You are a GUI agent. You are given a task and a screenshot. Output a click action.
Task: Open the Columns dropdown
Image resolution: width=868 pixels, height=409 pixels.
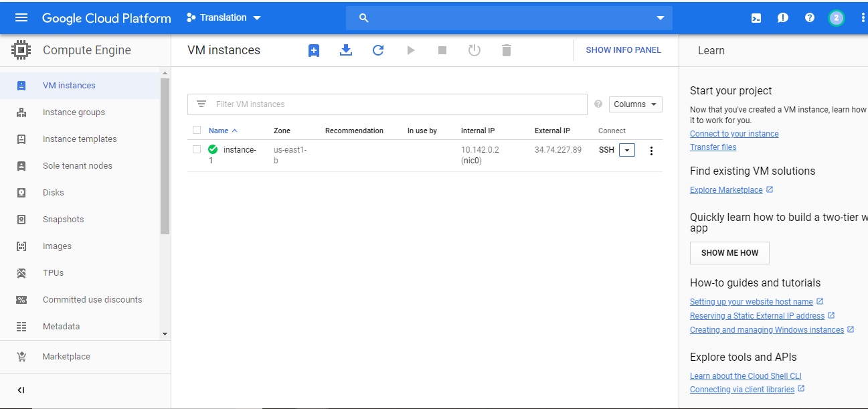635,104
